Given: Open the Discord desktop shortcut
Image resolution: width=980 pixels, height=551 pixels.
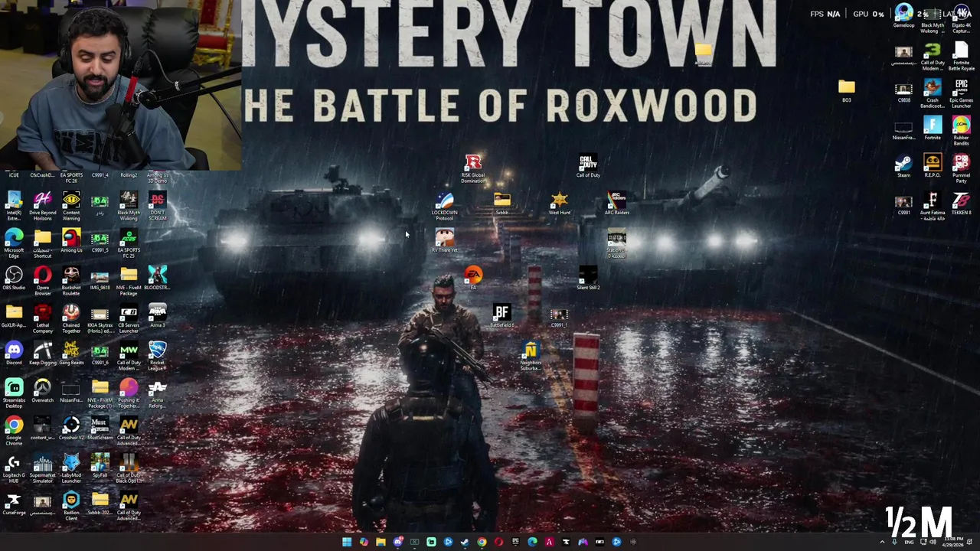Looking at the screenshot, I should point(14,354).
